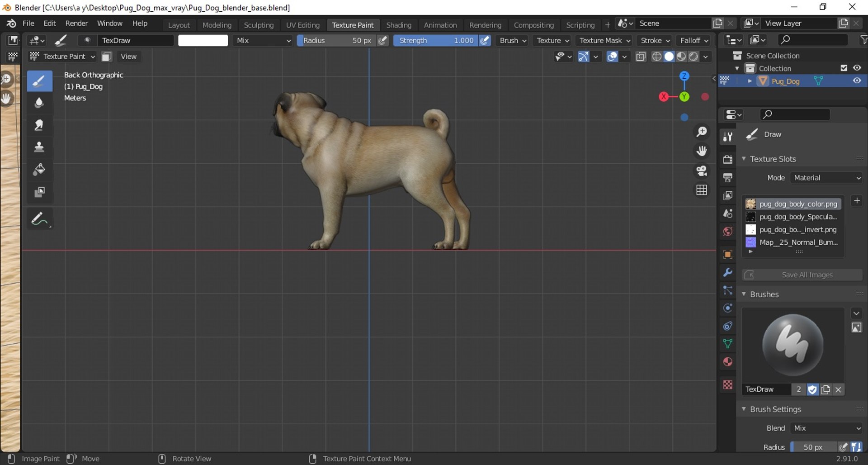Toggle fake user shield for TexDraw brush
The image size is (868, 465).
tap(812, 389)
